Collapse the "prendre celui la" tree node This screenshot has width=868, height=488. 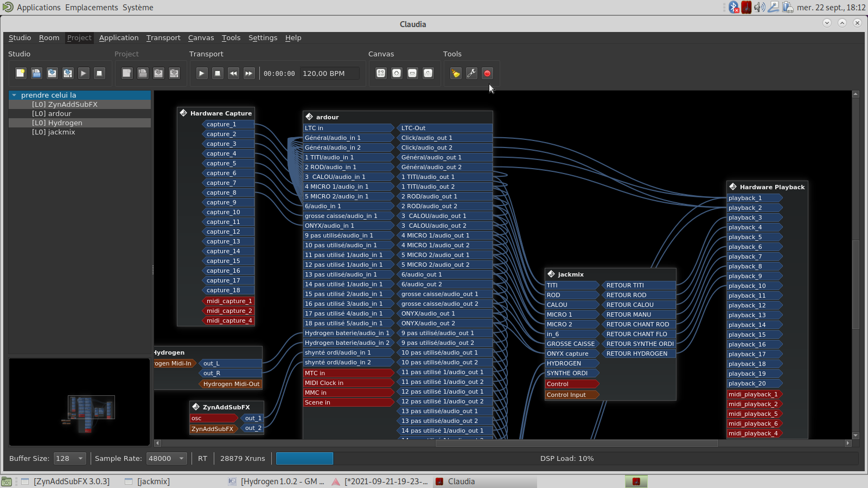pos(14,95)
